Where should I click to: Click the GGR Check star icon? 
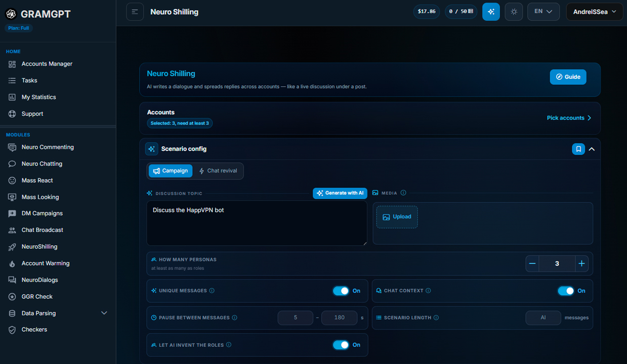click(12, 297)
